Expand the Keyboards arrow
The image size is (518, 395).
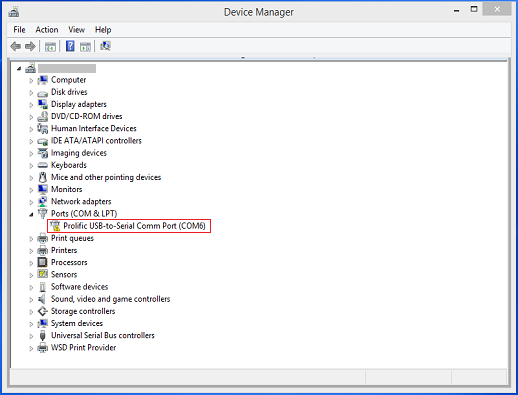click(31, 166)
